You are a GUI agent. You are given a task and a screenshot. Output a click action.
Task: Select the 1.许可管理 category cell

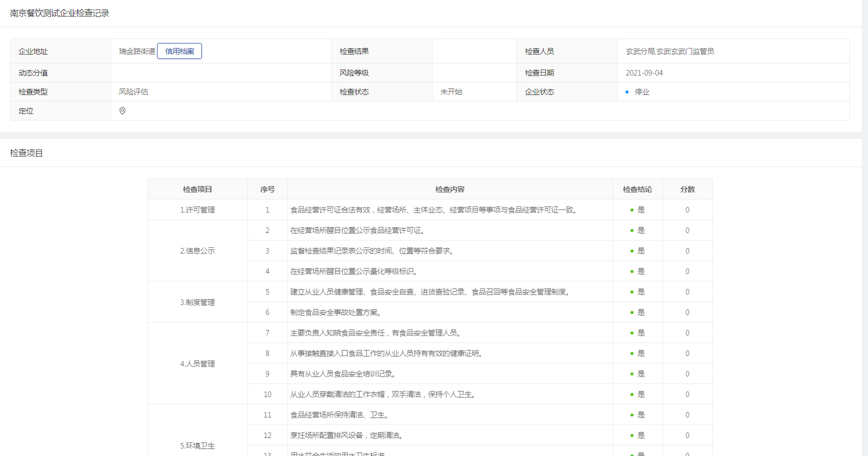197,210
